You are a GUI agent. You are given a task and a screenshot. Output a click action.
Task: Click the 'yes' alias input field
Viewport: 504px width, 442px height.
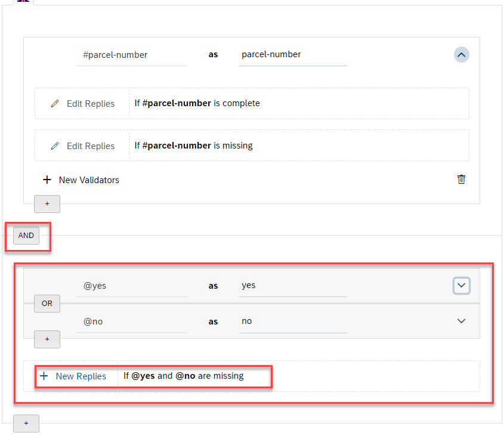pos(292,286)
